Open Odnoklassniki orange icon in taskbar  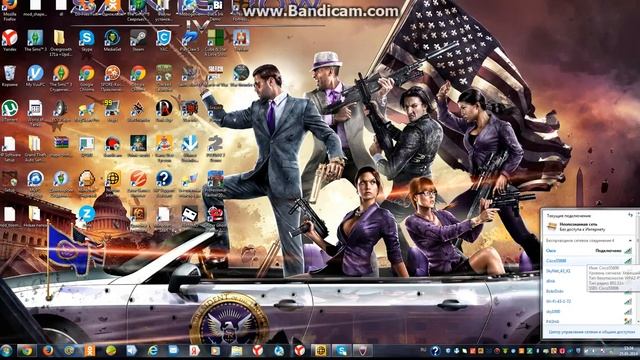89,351
